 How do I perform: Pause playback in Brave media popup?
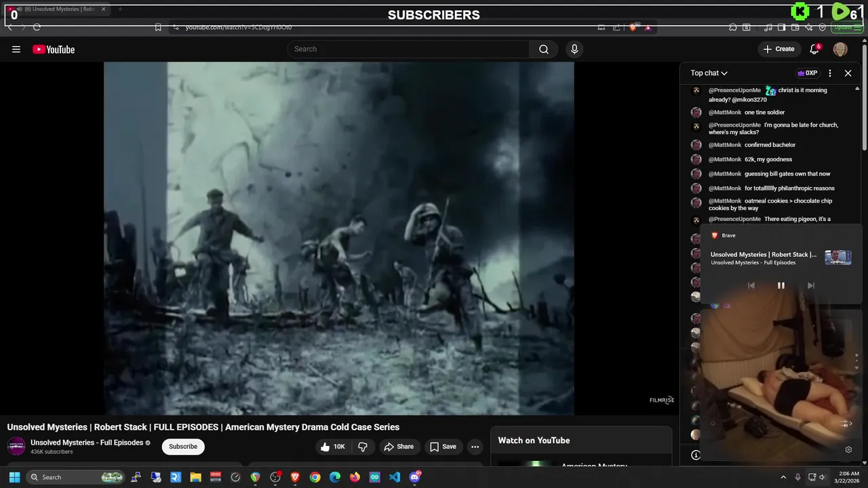point(781,285)
